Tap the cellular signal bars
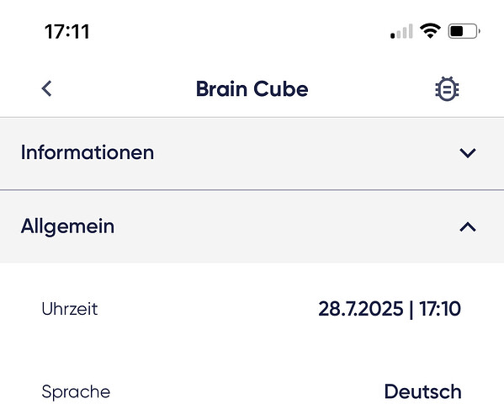Viewport: 504px width, 420px height. click(x=401, y=31)
